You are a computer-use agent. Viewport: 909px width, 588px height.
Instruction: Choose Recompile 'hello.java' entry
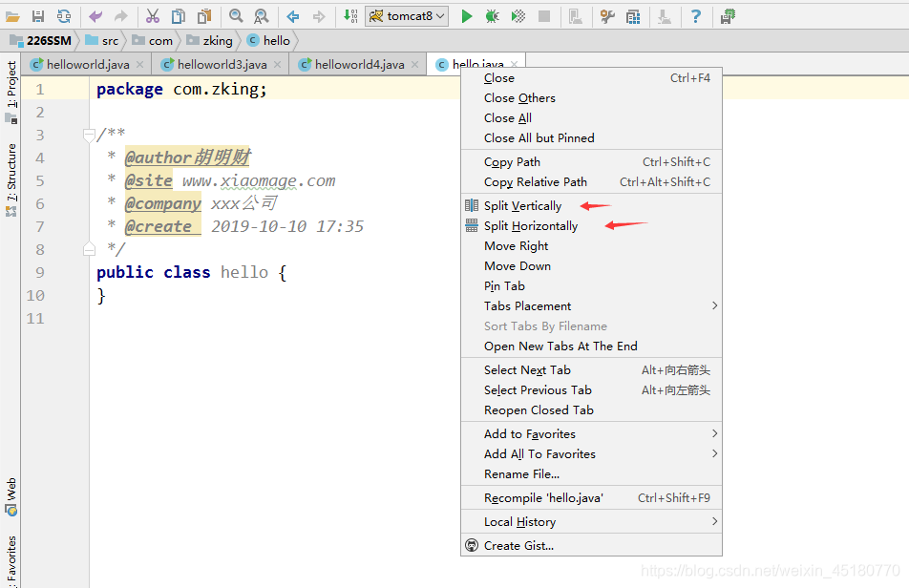pyautogui.click(x=591, y=498)
